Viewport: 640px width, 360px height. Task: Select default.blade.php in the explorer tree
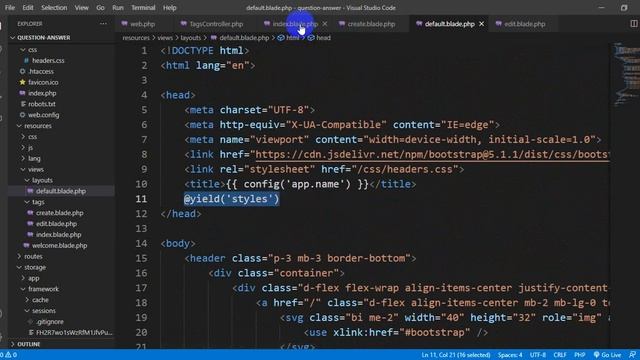[61, 191]
